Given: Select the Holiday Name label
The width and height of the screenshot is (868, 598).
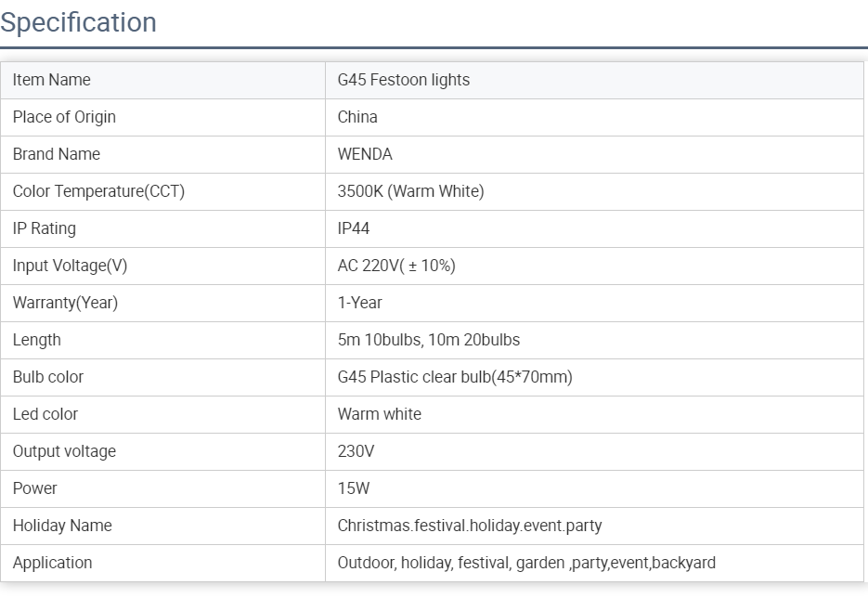Looking at the screenshot, I should pos(62,526).
